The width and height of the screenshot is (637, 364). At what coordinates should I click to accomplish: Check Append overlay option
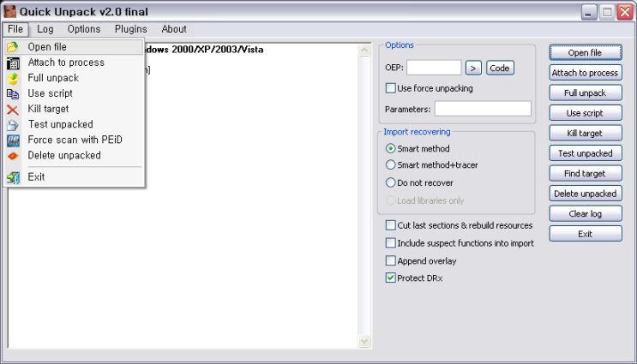[391, 260]
